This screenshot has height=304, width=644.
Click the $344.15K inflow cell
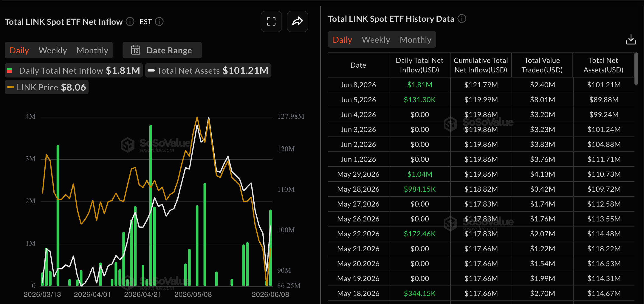point(420,293)
